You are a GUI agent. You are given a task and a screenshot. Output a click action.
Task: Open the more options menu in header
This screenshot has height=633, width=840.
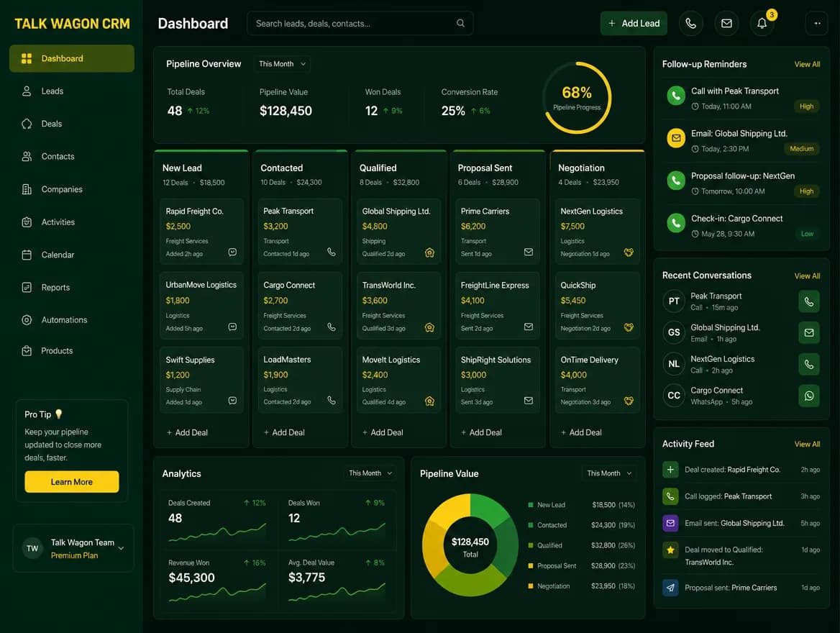click(x=816, y=24)
